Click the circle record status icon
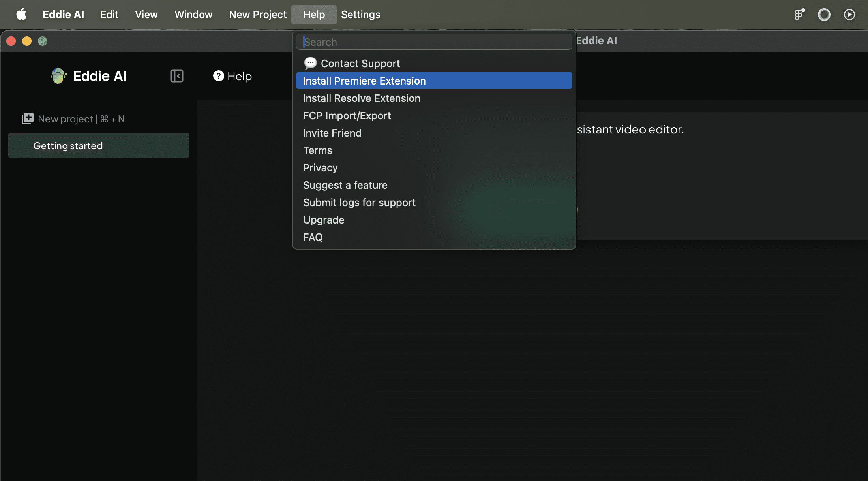Viewport: 868px width, 481px height. [x=824, y=15]
